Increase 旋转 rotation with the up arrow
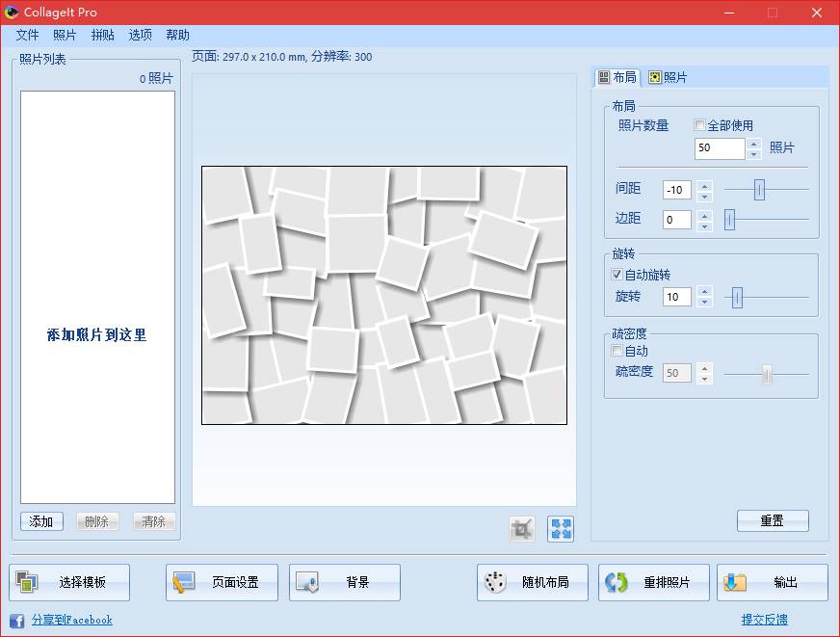The width and height of the screenshot is (840, 637). (x=705, y=292)
